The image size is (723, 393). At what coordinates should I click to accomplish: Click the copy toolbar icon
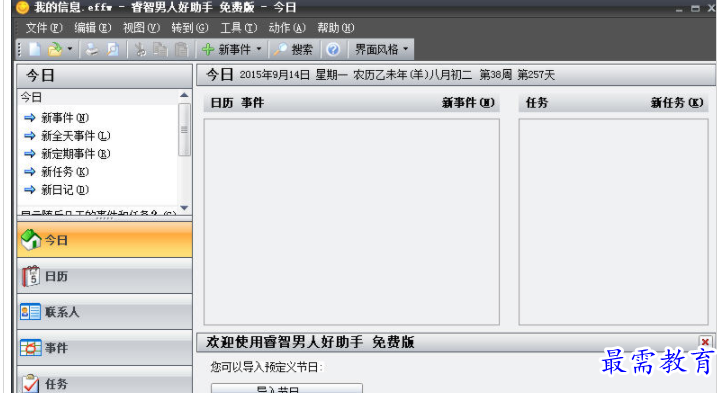(x=160, y=49)
